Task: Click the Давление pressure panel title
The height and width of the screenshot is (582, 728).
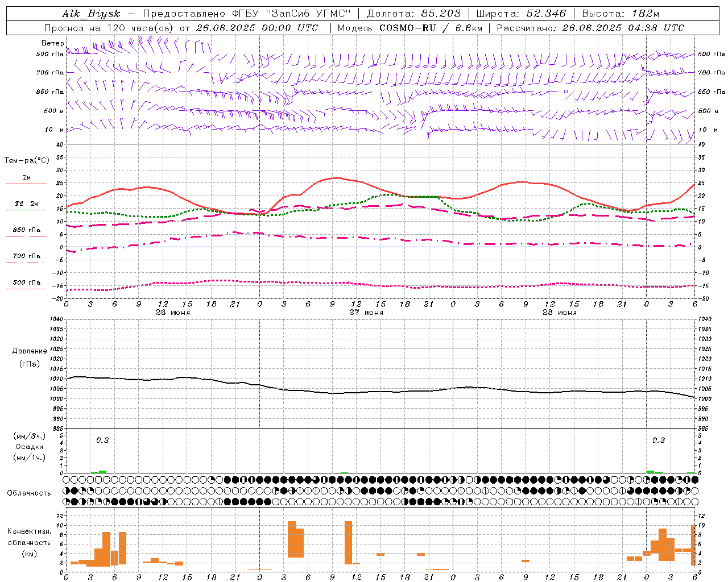Action: click(x=30, y=351)
